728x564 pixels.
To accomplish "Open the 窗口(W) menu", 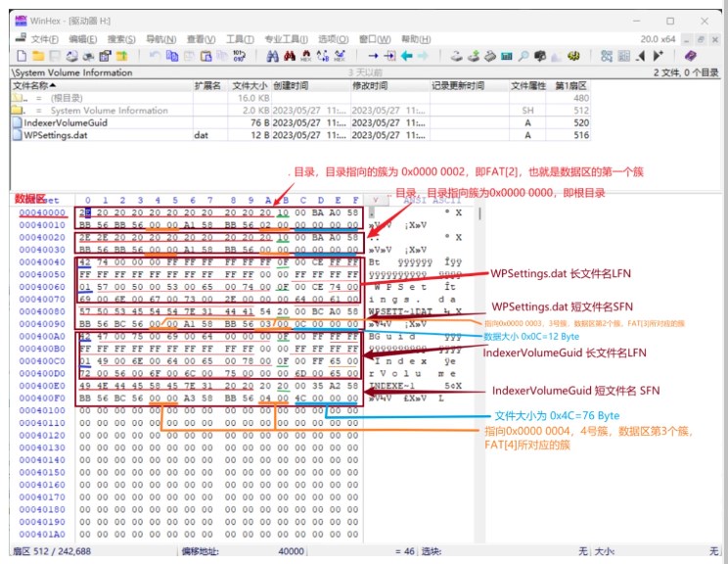I will tap(375, 39).
